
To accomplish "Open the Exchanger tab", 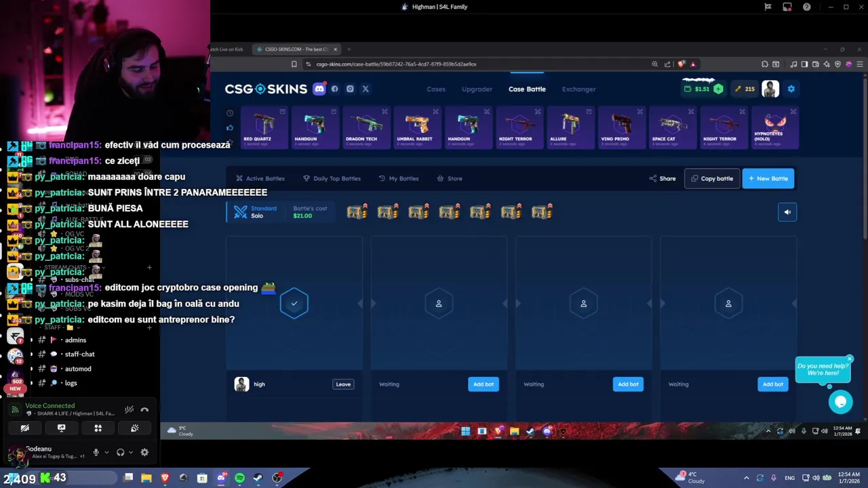I will tap(579, 89).
